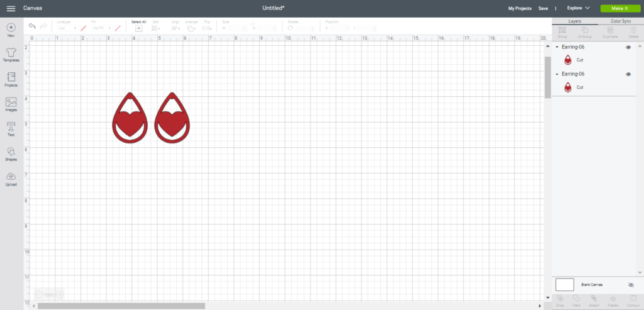This screenshot has width=644, height=310.
Task: Open the hamburger main menu
Action: 11,8
